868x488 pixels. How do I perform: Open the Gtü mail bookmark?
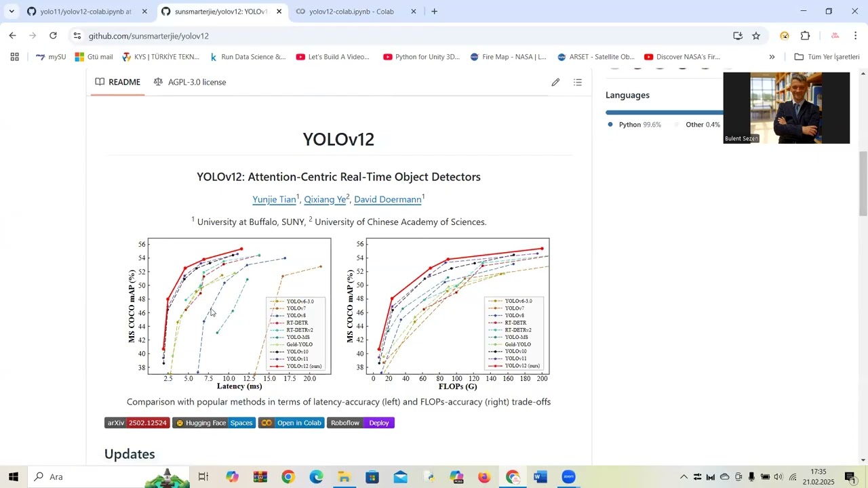point(94,57)
